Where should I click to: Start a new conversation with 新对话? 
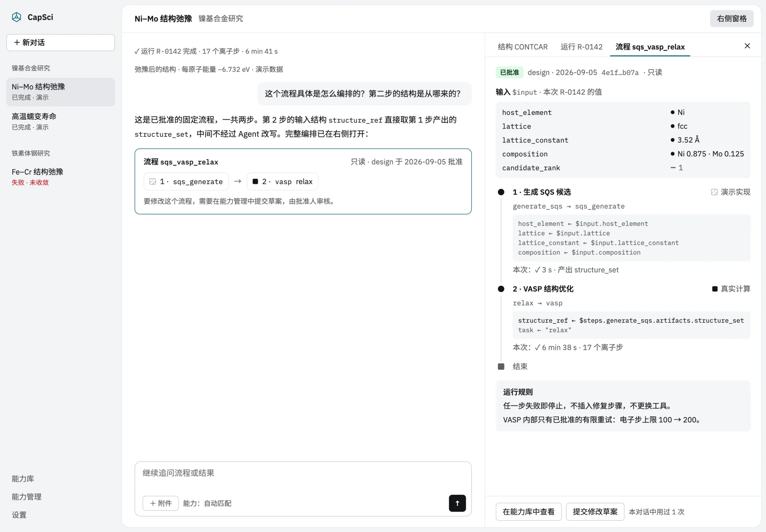tap(61, 43)
